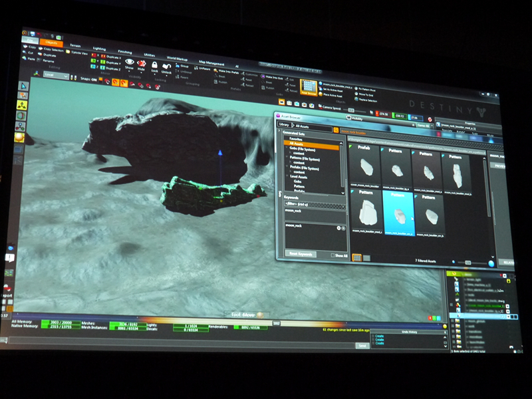Click Duplicate X in the Mirror group
Screen dimensions: 532x399
tap(110, 57)
